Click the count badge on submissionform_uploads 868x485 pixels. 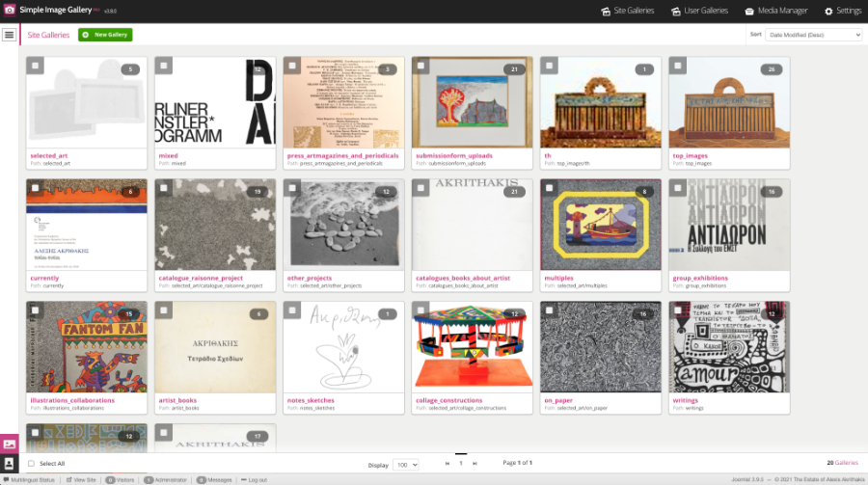click(x=514, y=69)
